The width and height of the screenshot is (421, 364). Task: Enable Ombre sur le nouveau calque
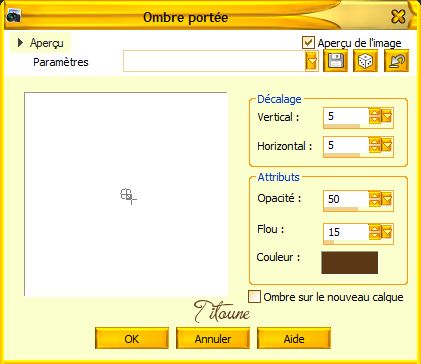[254, 297]
